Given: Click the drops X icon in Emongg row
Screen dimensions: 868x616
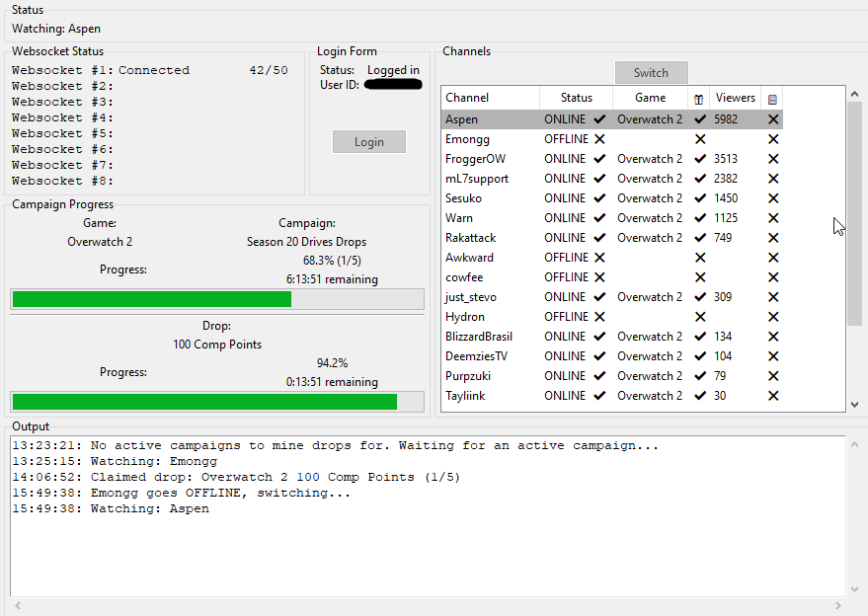Looking at the screenshot, I should [x=700, y=139].
